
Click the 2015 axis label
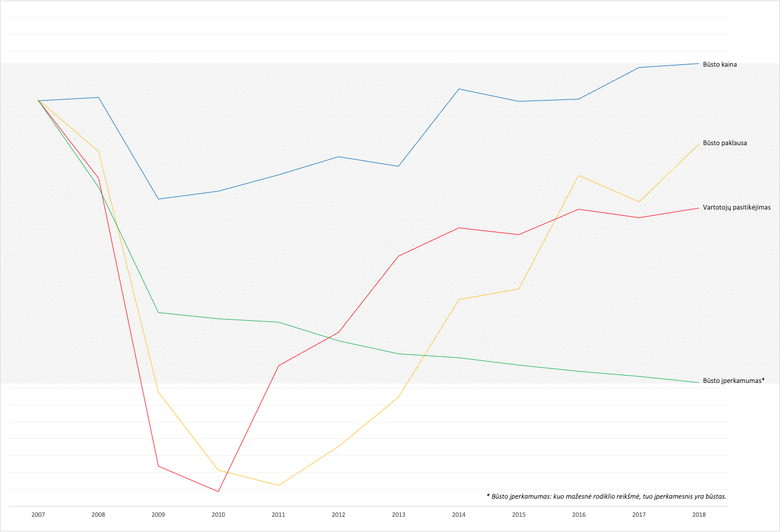pyautogui.click(x=518, y=514)
